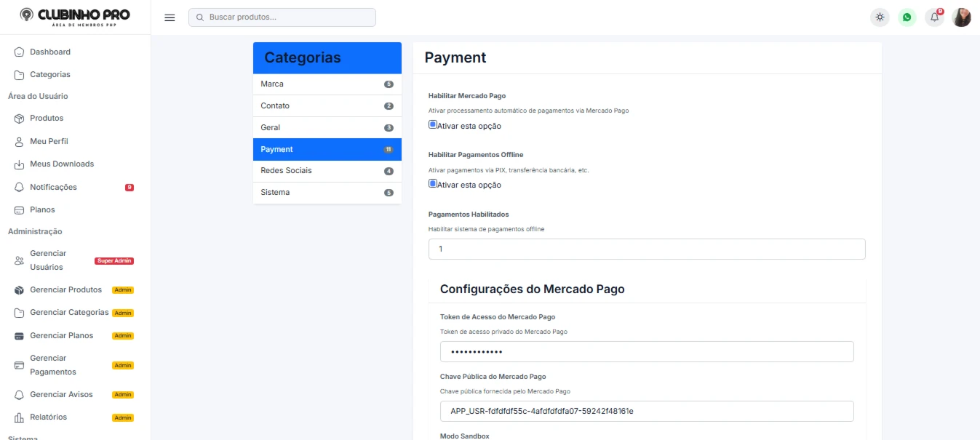
Task: Click the Administração section label
Action: click(35, 231)
